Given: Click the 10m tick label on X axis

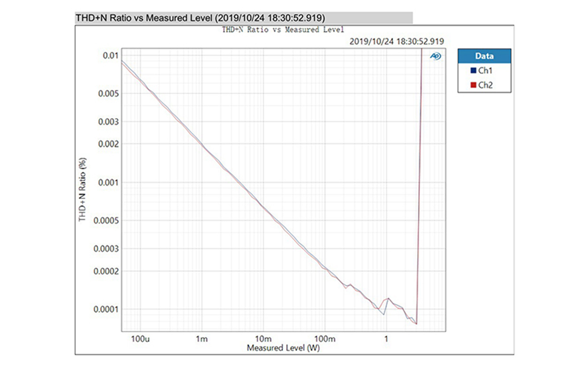Looking at the screenshot, I should tap(263, 339).
